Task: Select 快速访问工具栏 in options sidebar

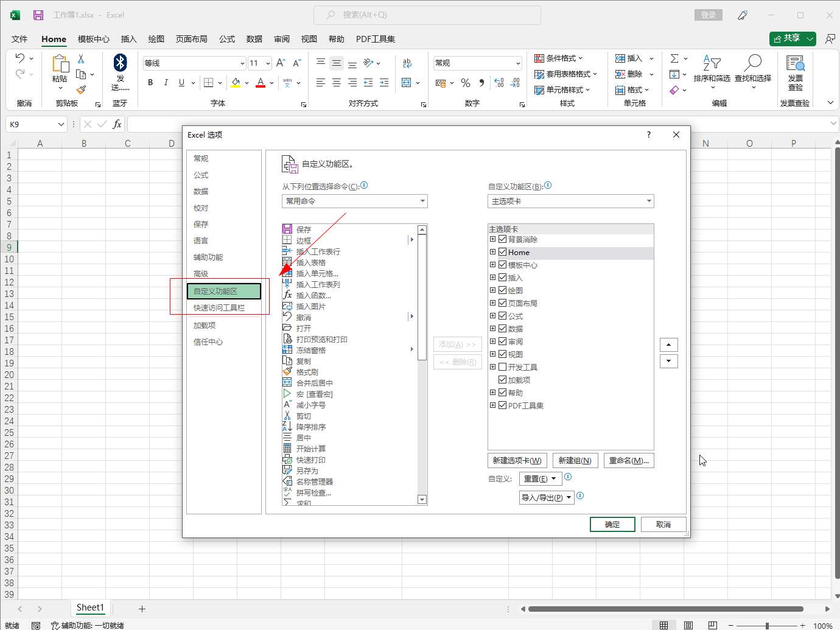Action: (224, 308)
